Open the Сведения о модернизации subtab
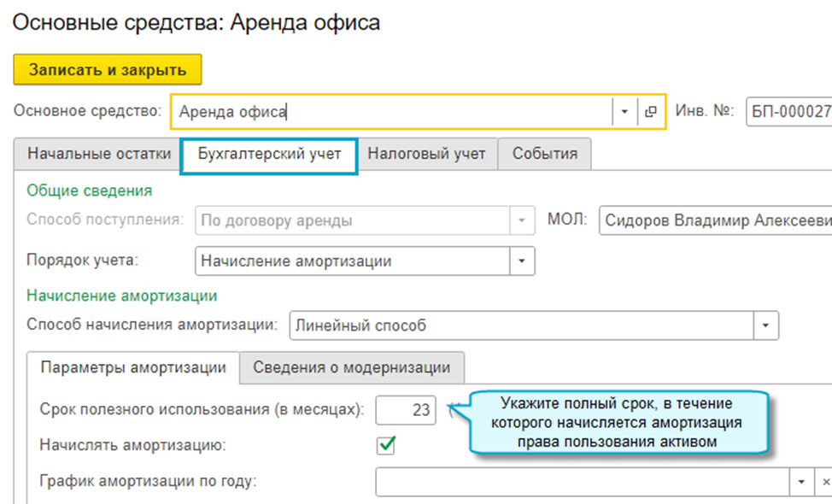 click(x=351, y=368)
